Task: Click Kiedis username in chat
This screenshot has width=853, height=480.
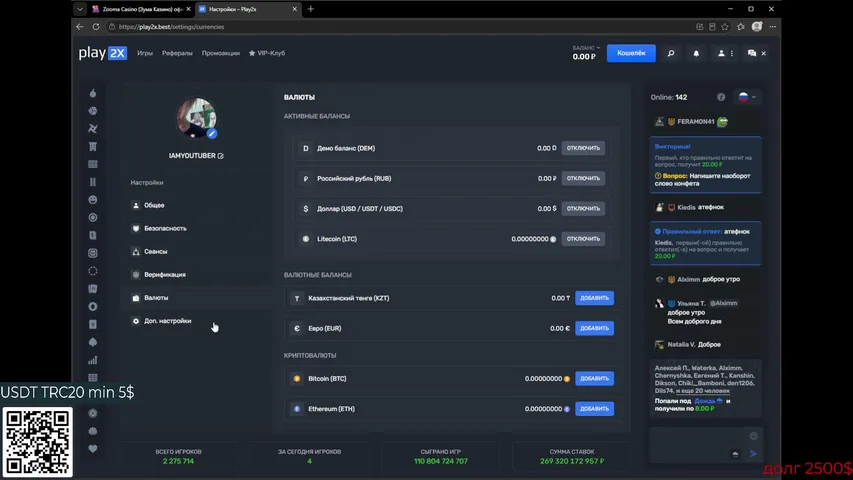Action: click(686, 207)
